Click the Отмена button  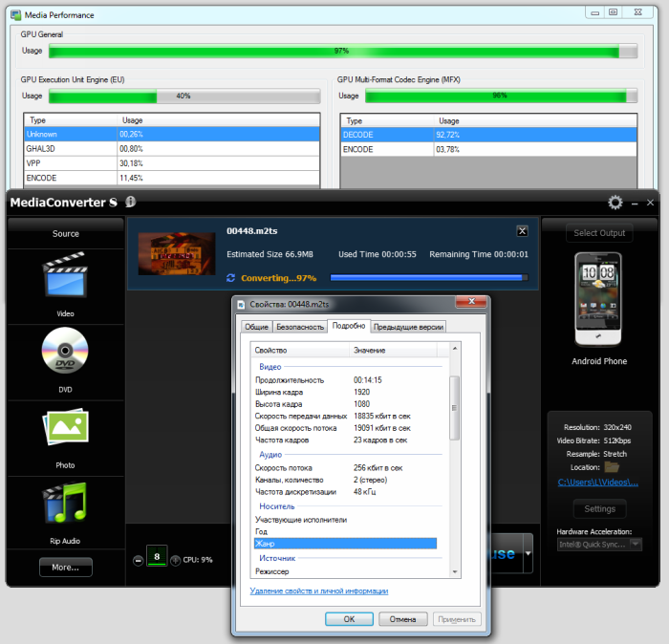coord(402,619)
